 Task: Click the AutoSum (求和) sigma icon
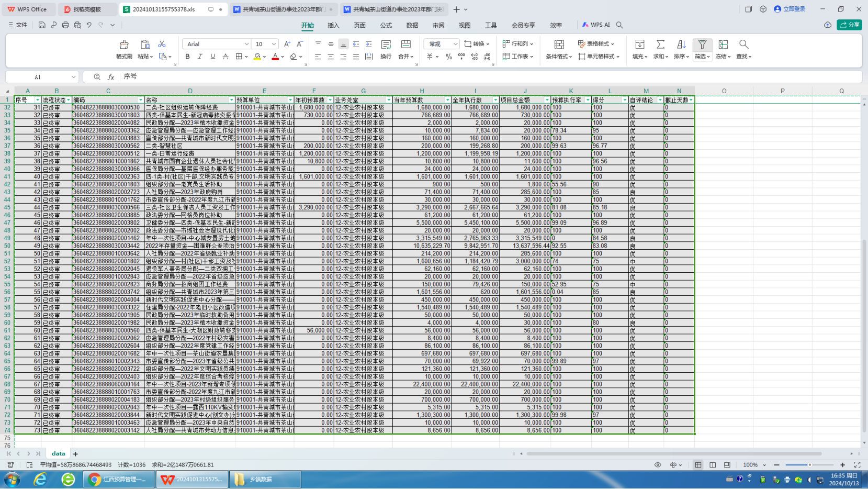coord(660,45)
